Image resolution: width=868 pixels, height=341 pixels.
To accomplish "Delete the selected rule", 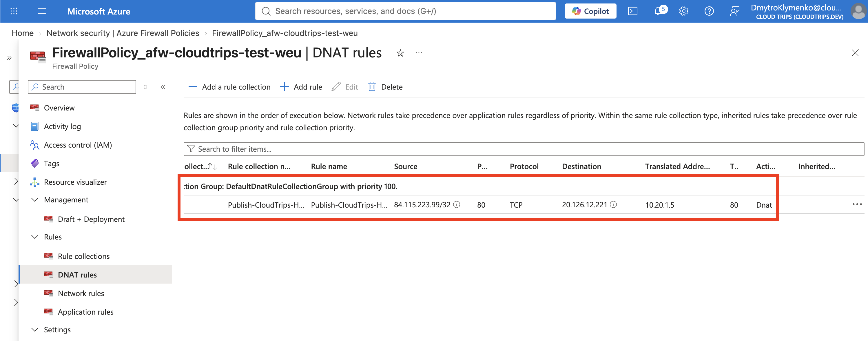I will tap(385, 87).
